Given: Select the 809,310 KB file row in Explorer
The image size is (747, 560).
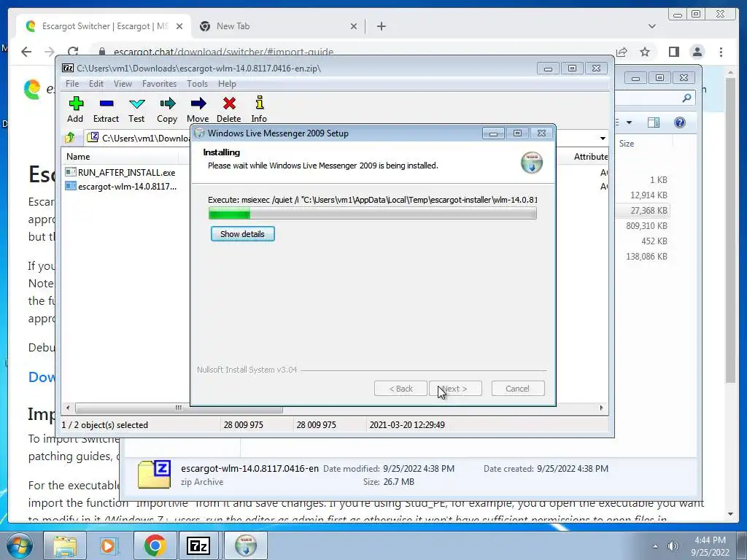Looking at the screenshot, I should (643, 226).
